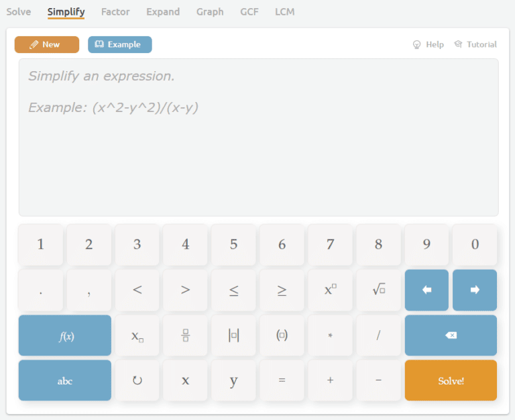This screenshot has width=515, height=420.
Task: Insert the variable y
Action: pyautogui.click(x=233, y=380)
